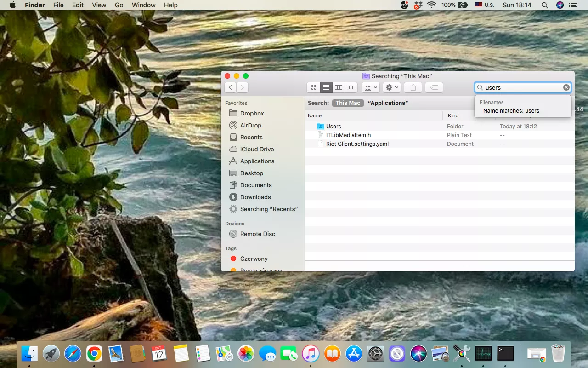Image resolution: width=588 pixels, height=368 pixels.
Task: Click the Share toolbar button
Action: point(413,87)
